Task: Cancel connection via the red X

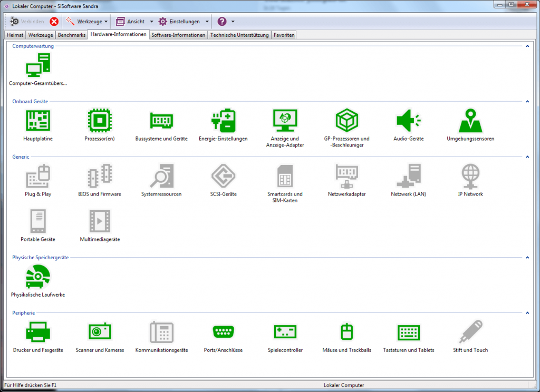Action: [53, 22]
